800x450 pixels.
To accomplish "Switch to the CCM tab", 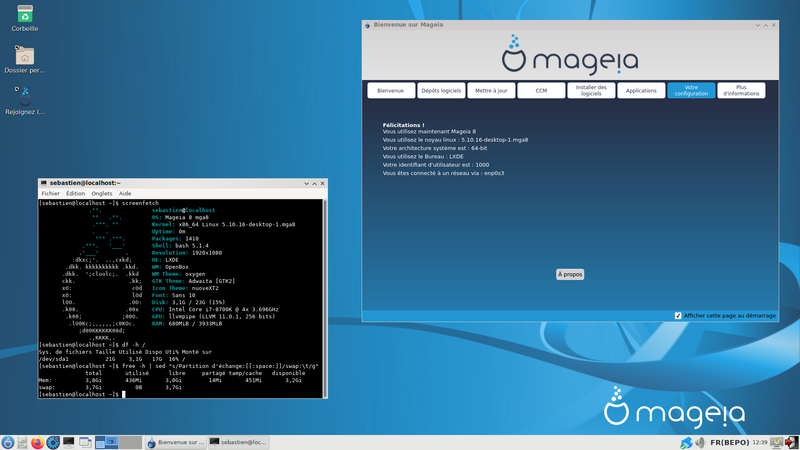I will pos(541,90).
